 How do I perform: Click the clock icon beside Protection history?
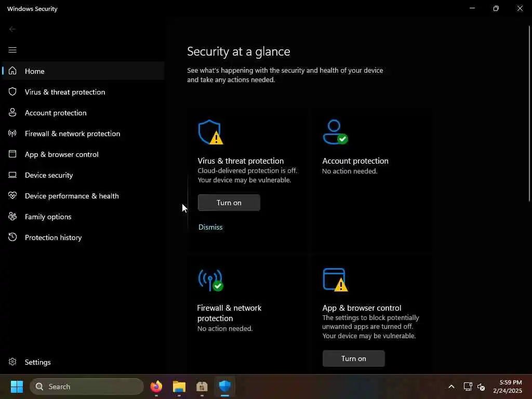coord(12,237)
